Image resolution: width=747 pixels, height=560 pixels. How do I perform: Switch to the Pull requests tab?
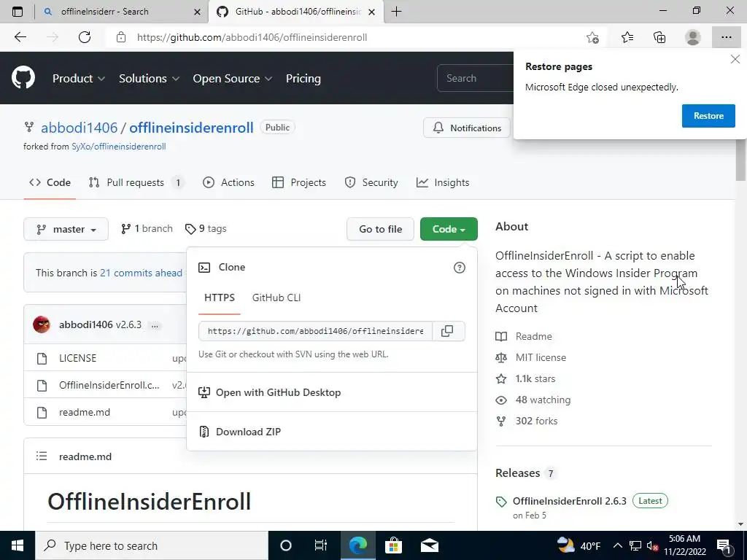pos(136,182)
